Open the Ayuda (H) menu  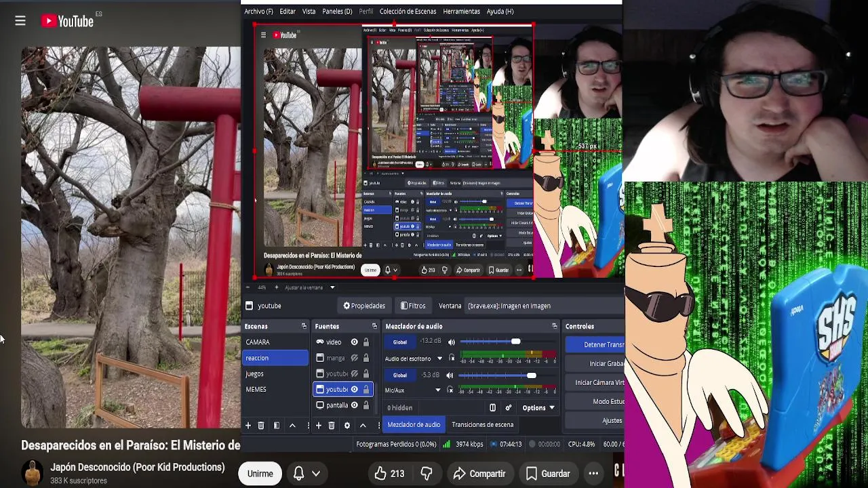pos(500,12)
